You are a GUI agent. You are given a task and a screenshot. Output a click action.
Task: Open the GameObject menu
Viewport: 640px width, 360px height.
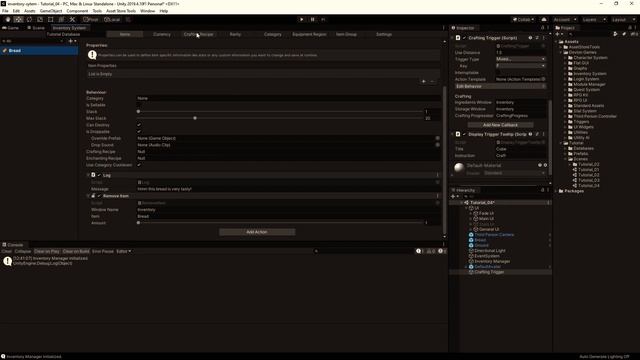51,11
